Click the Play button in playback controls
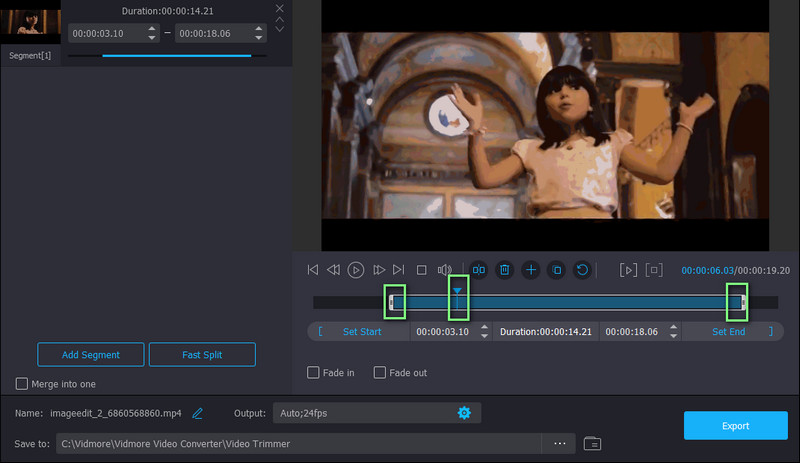This screenshot has height=463, width=800. (x=356, y=270)
